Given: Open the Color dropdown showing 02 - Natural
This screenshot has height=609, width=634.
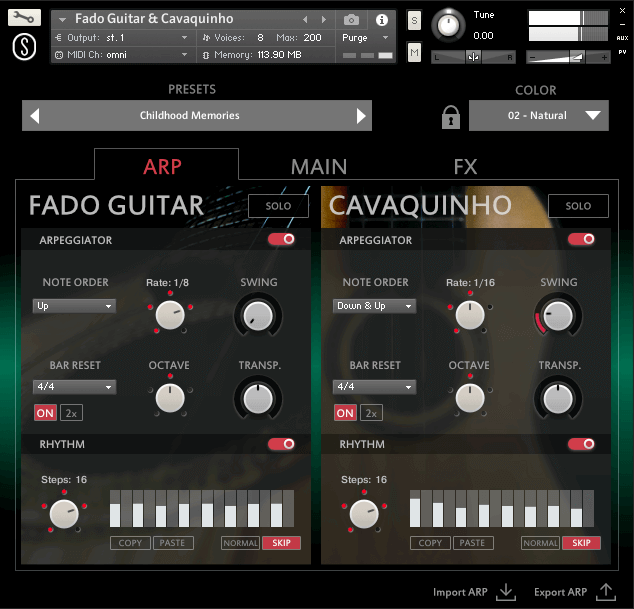Looking at the screenshot, I should [539, 116].
